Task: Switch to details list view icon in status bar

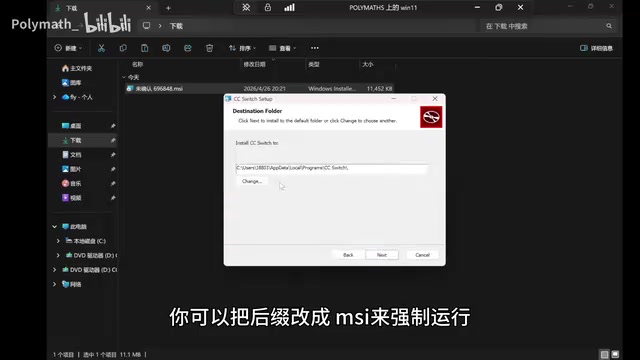Action: pos(604,354)
